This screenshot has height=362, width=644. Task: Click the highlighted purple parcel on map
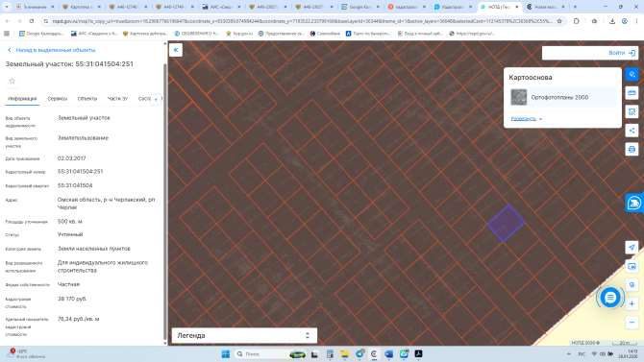(x=506, y=223)
